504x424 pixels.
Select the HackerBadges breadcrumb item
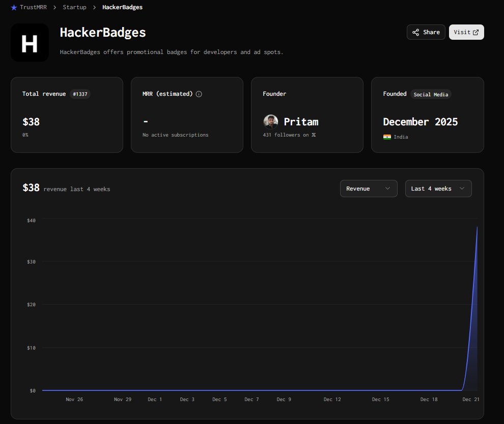point(122,7)
